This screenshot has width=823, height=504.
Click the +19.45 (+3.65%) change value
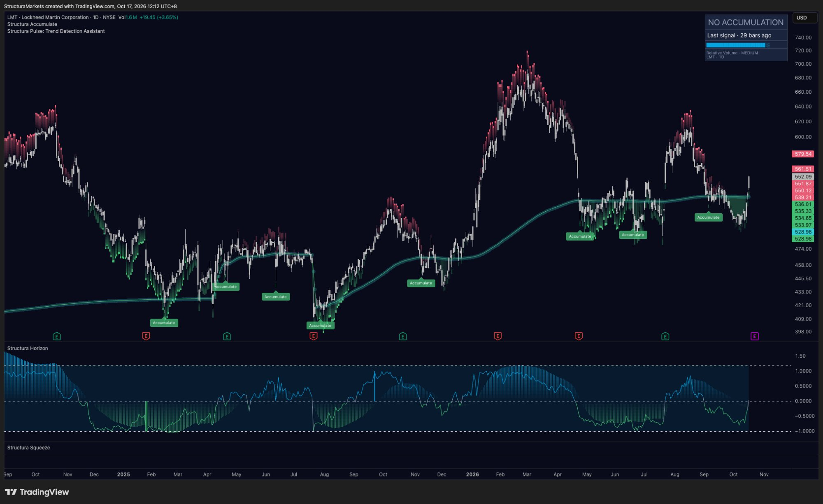159,17
